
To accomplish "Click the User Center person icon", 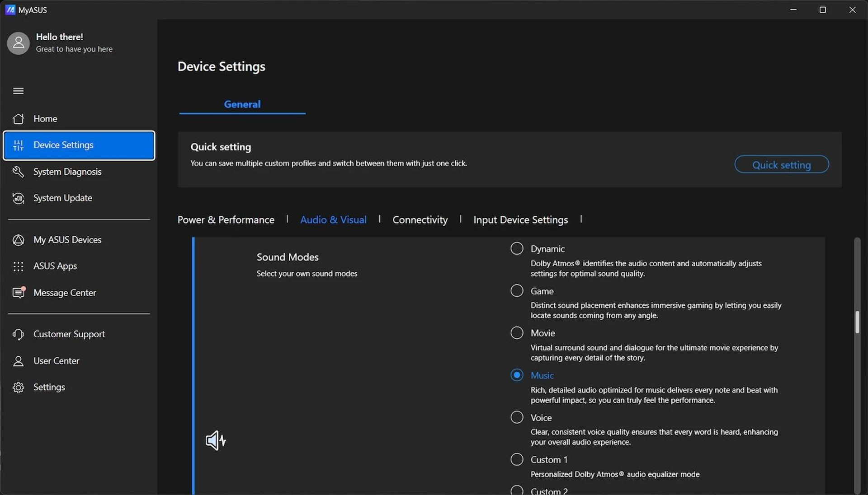I will pyautogui.click(x=19, y=361).
